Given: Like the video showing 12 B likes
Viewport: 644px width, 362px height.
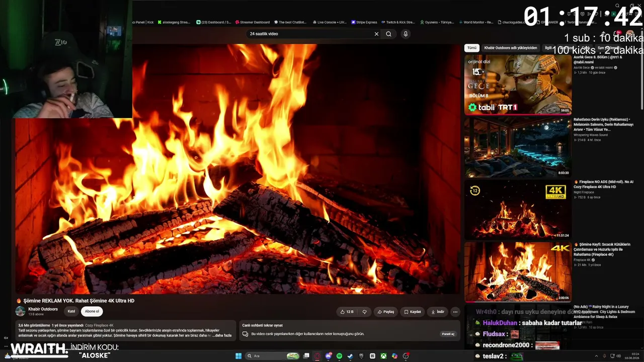Looking at the screenshot, I should 347,312.
